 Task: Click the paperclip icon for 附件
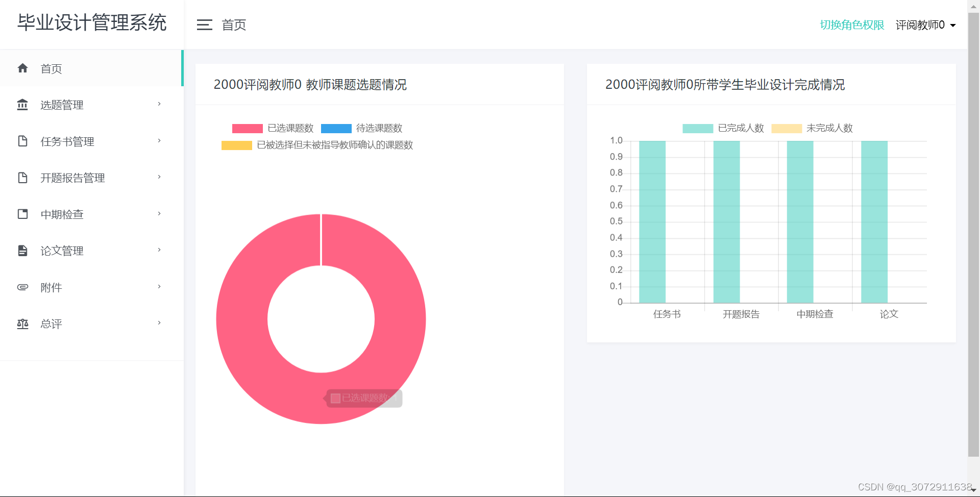click(22, 287)
